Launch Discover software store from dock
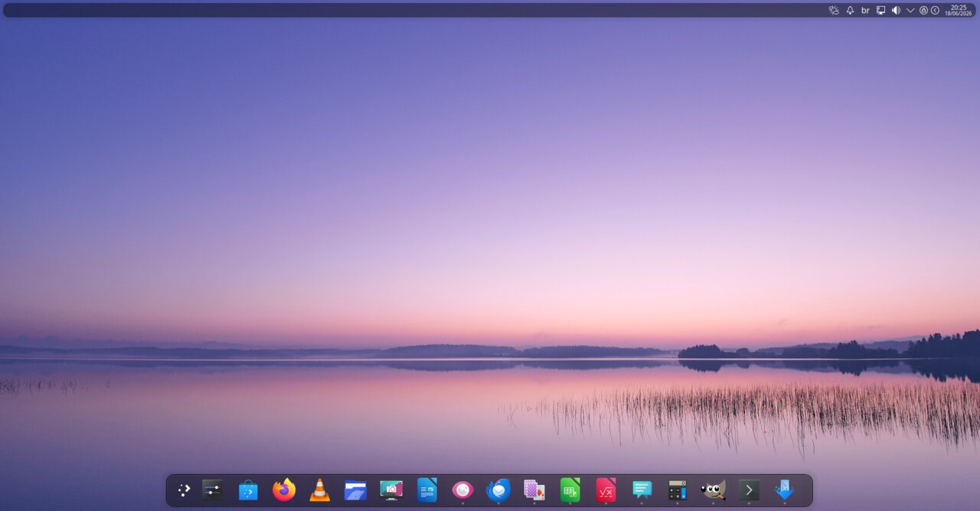The height and width of the screenshot is (511, 980). pyautogui.click(x=248, y=490)
